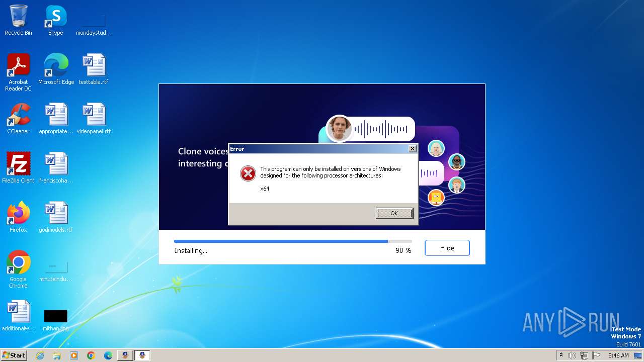The height and width of the screenshot is (362, 644).
Task: Click OK in the Error dialog
Action: click(x=394, y=213)
